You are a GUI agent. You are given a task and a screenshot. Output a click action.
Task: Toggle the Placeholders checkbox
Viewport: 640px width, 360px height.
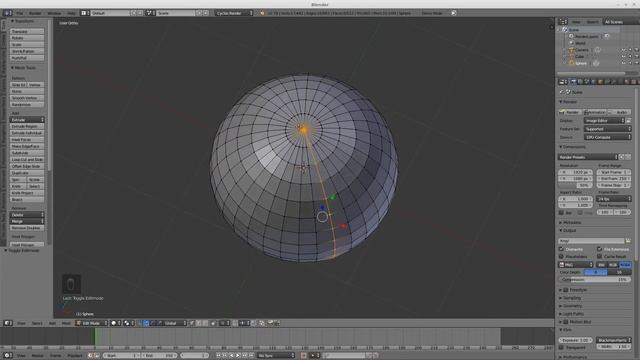[561, 256]
